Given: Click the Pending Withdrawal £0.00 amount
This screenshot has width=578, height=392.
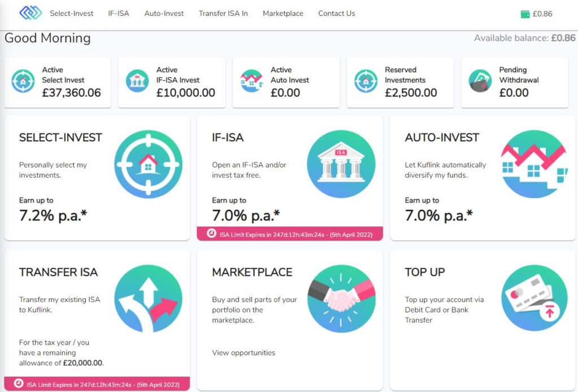Looking at the screenshot, I should pyautogui.click(x=514, y=93).
